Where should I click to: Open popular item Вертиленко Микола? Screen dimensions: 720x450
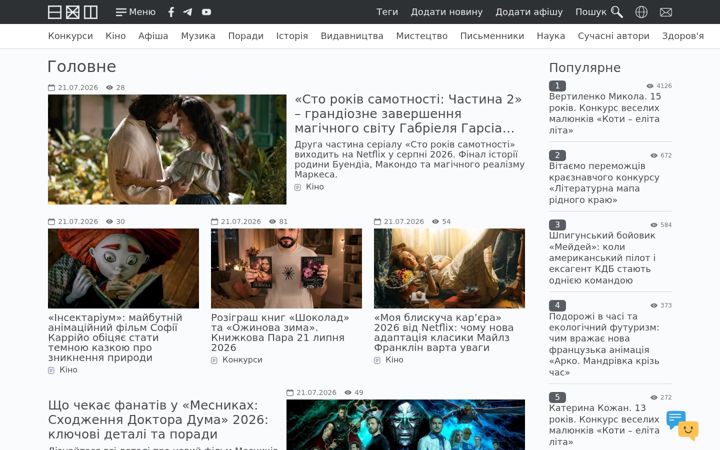(x=605, y=113)
